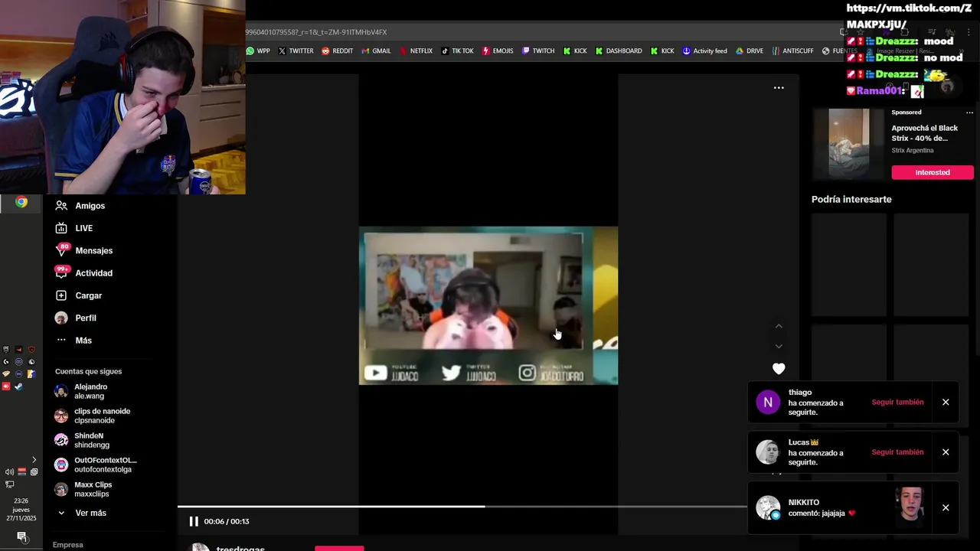The image size is (980, 551).
Task: Open the taskbar clock and date
Action: (21, 510)
